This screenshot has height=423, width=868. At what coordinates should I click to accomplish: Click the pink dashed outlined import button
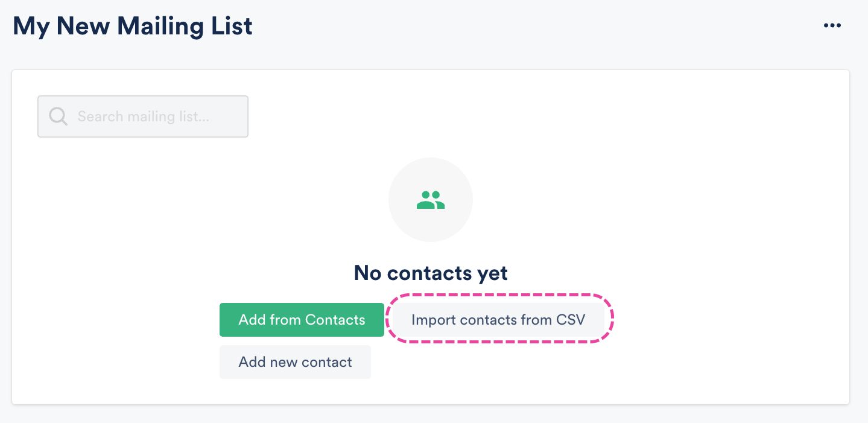498,320
